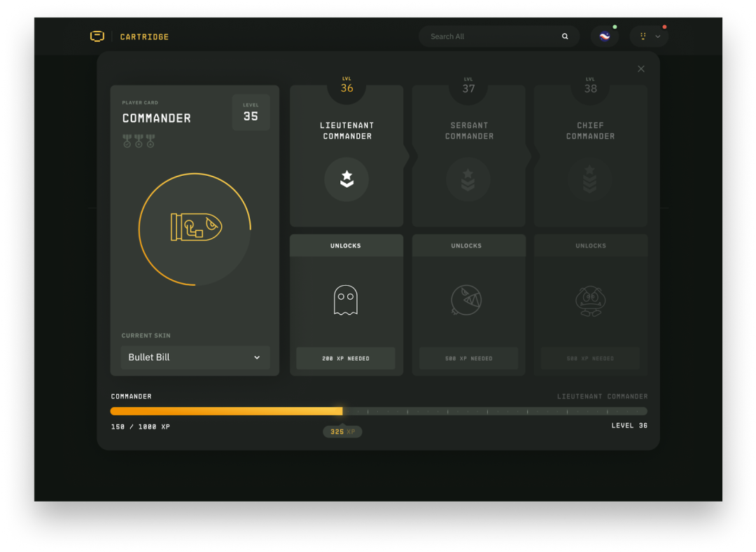756x552 pixels.
Task: Select the Chief Commander rank badge icon
Action: coord(589,179)
